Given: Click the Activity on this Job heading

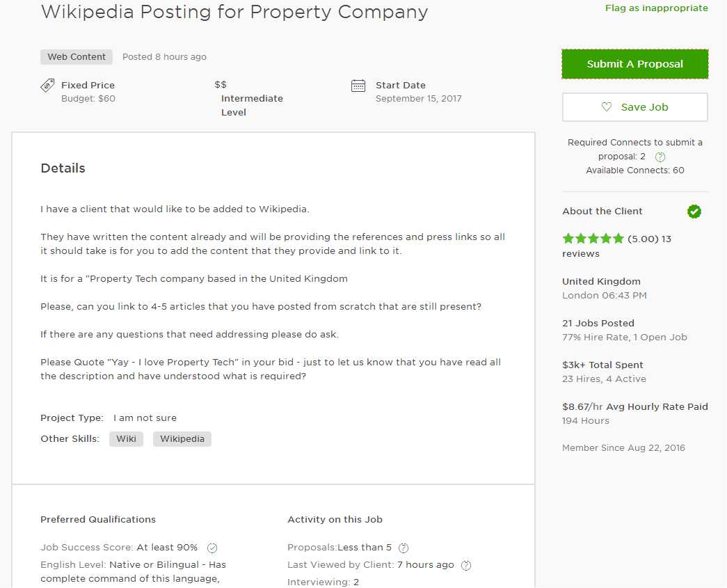Looking at the screenshot, I should 335,520.
